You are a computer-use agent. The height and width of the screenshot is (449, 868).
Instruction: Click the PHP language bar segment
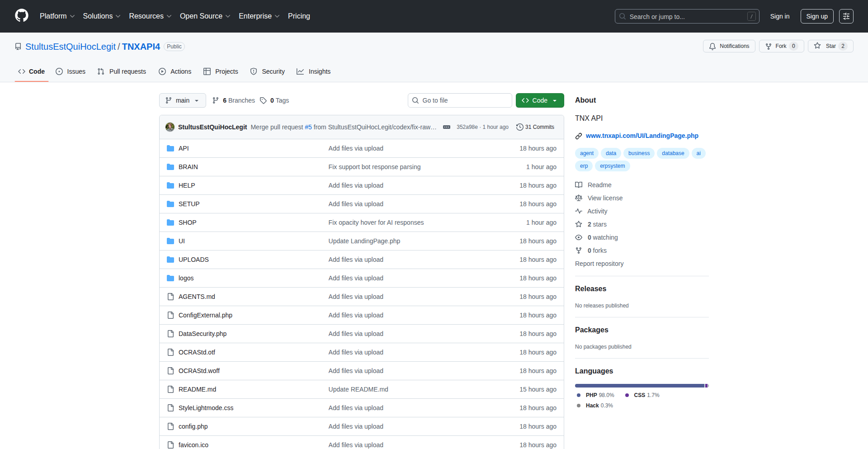640,386
